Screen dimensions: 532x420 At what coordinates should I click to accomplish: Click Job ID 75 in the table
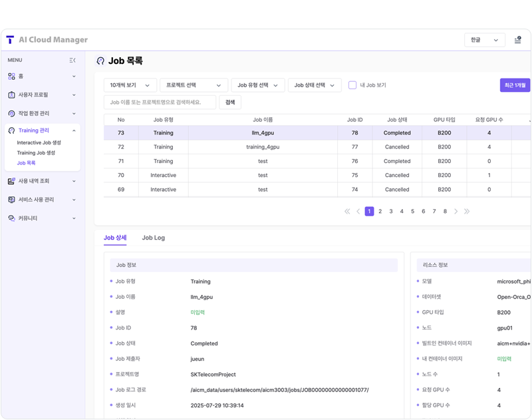(355, 175)
